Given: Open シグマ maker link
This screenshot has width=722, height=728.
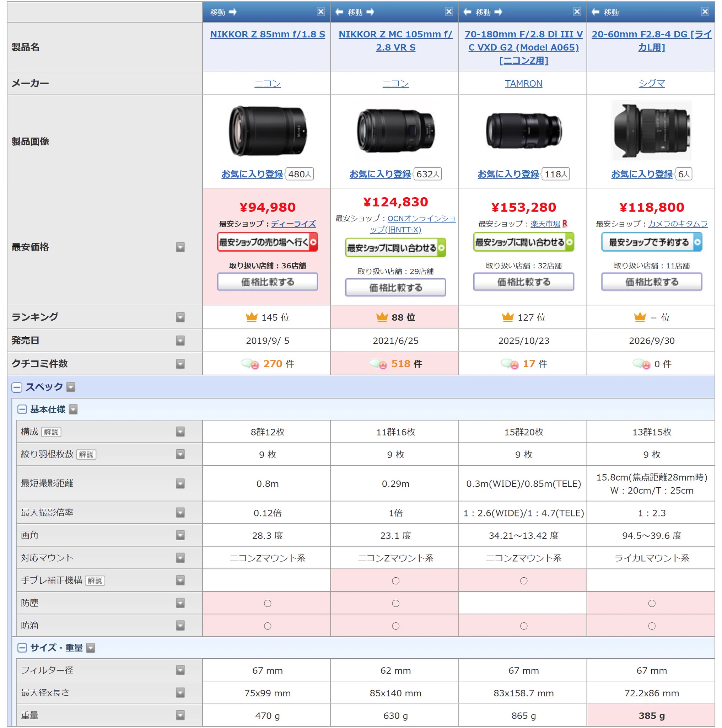Looking at the screenshot, I should (652, 83).
